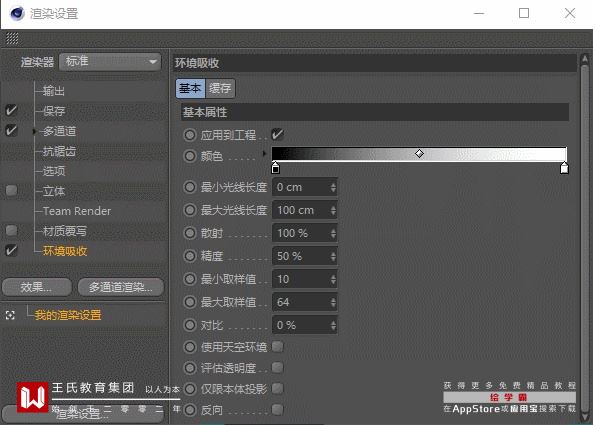Switch to the 基本 tab
Viewport: 593px width, 425px height.
190,88
